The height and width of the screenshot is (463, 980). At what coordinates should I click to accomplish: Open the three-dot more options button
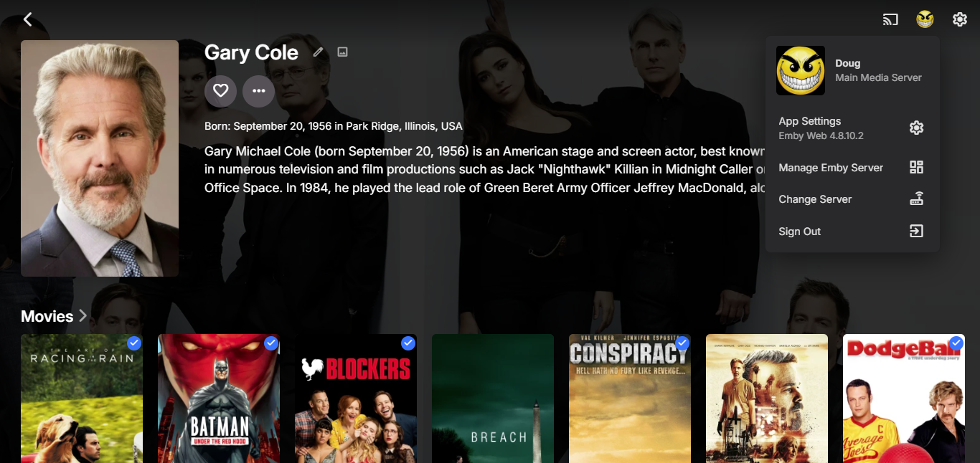point(258,91)
